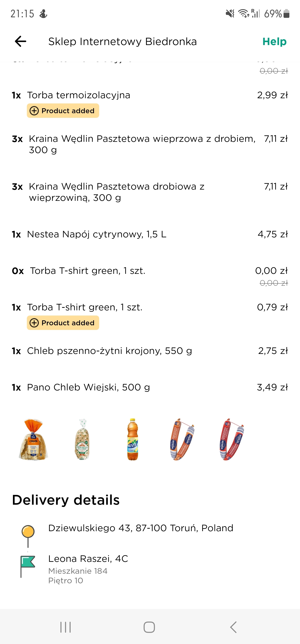Tap Product added badge under Torba termoizolacyjna

coord(63,111)
